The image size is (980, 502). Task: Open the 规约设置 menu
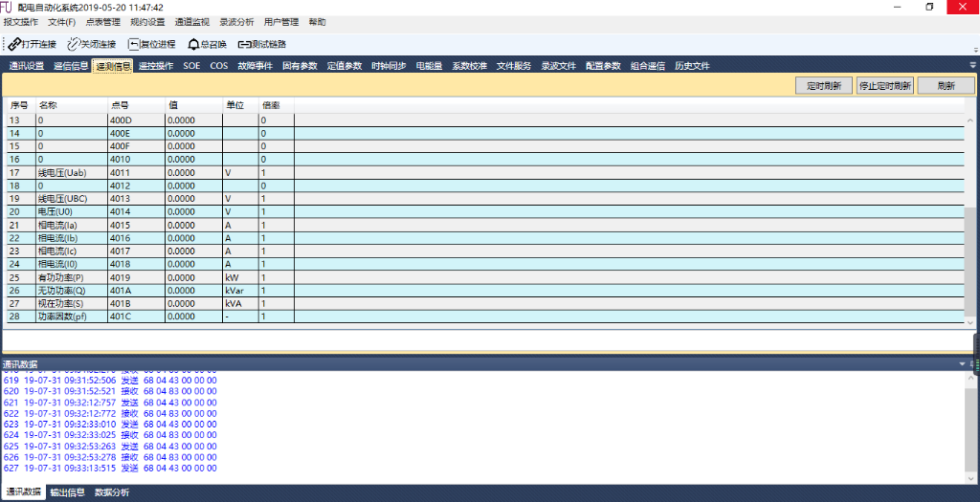147,22
